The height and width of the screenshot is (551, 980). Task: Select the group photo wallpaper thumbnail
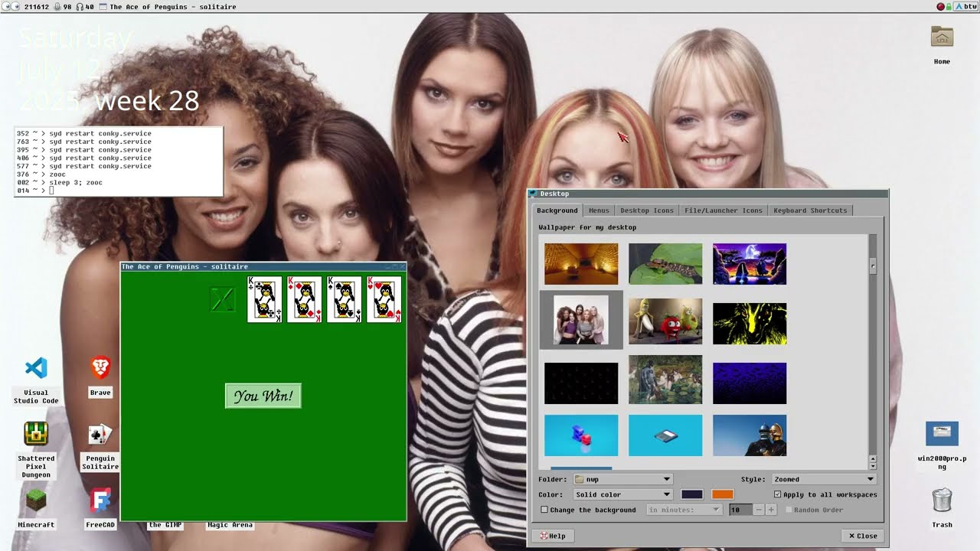[581, 320]
